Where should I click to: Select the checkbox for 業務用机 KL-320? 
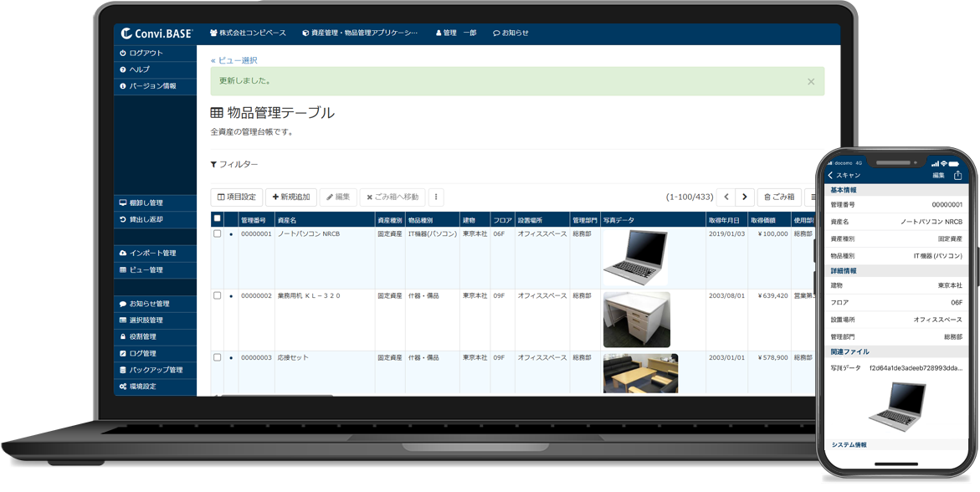pos(218,296)
